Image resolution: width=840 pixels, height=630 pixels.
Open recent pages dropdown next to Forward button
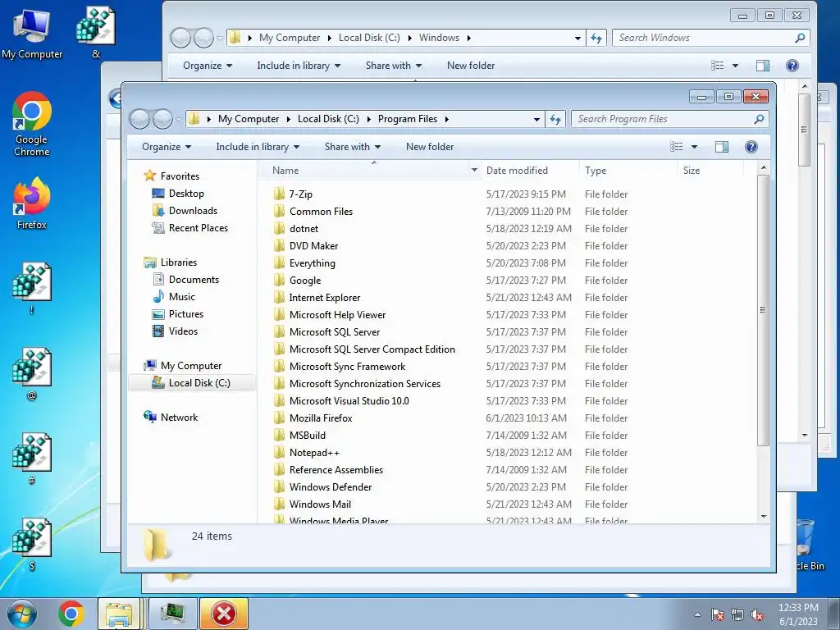coord(179,120)
